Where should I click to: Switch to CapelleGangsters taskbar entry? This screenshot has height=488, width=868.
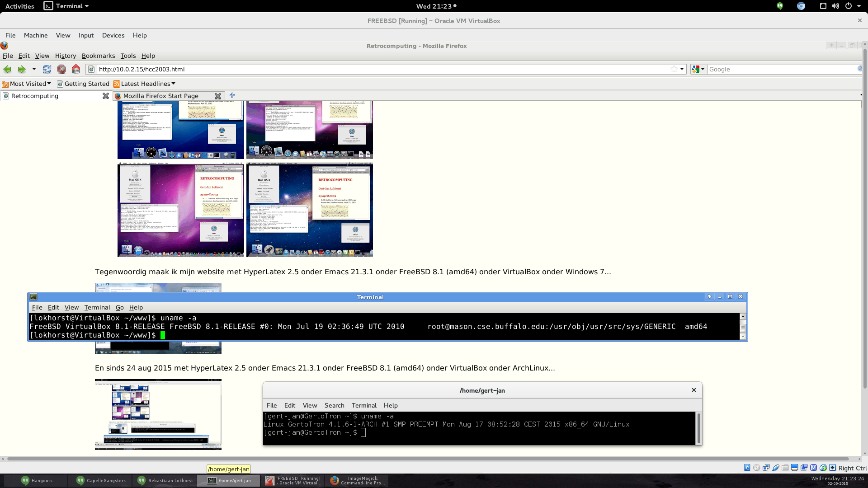point(100,480)
